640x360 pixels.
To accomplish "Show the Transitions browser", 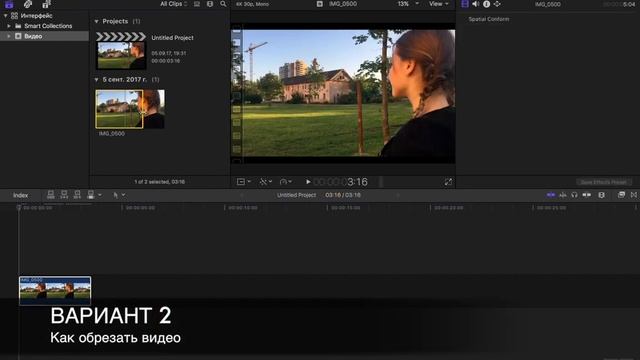I will click(633, 195).
